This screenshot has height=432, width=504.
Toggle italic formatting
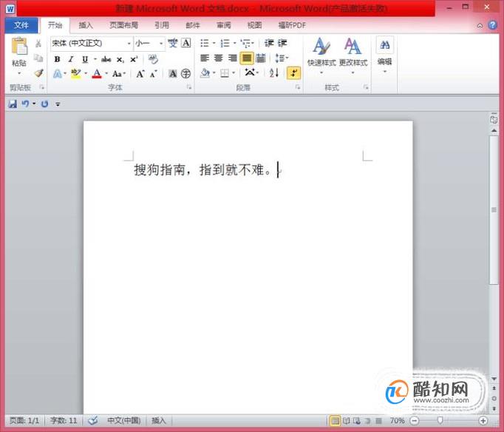(71, 59)
